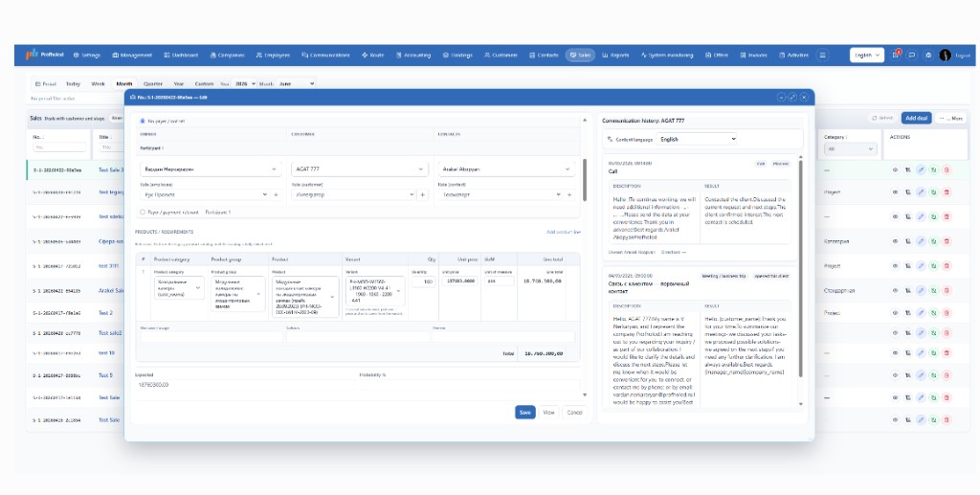Click the red delete trash icon in first row
Screen dimensions: 980x495
click(x=947, y=169)
